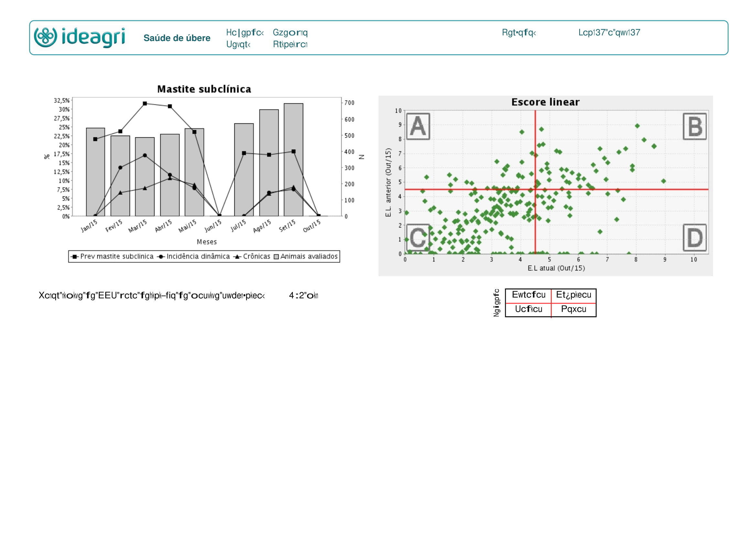756x534 pixels.
Task: Click the 'Hc|gpfc<' header label
Action: 245,33
